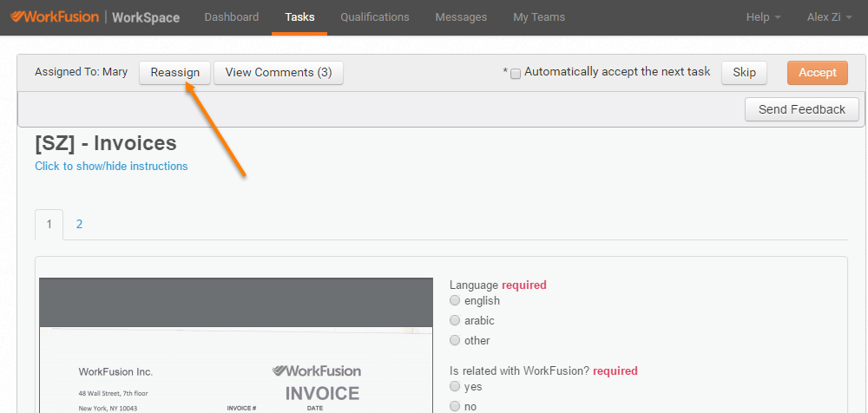
Task: Click the invoice document preview image
Action: point(236,345)
